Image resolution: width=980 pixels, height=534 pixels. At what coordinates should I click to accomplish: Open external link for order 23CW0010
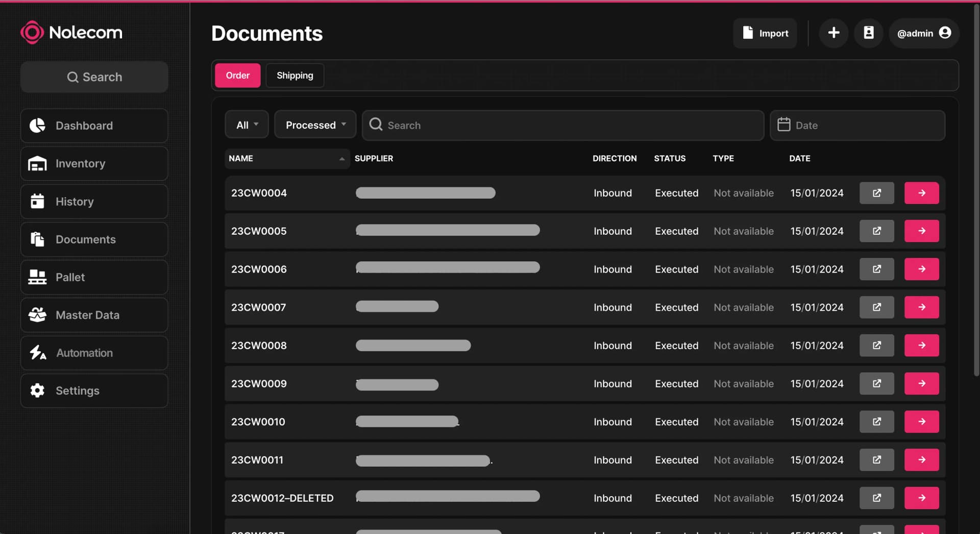tap(876, 422)
